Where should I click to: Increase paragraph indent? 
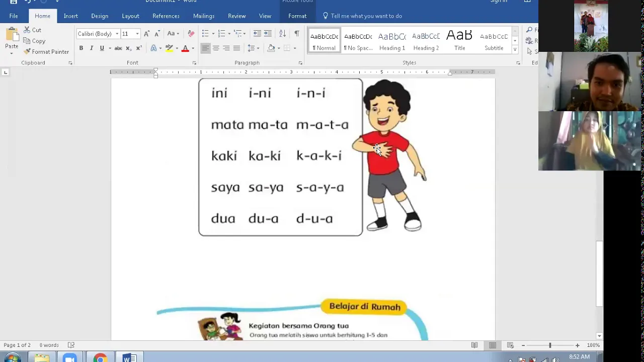[x=268, y=34]
